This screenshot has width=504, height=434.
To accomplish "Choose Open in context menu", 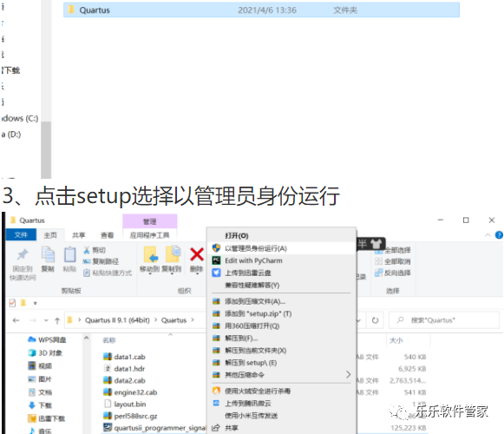I will point(282,236).
